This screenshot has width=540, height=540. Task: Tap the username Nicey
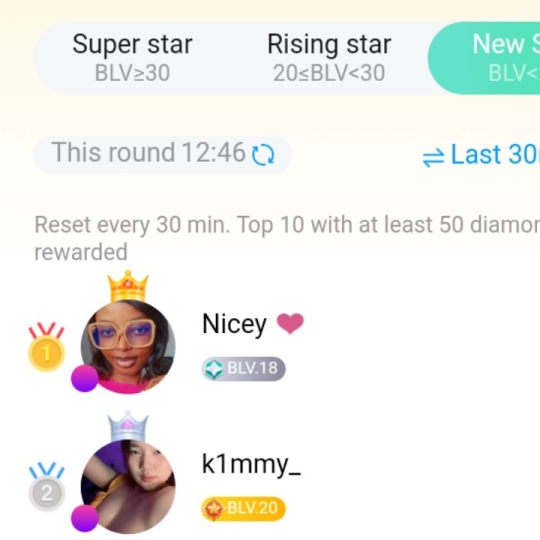[235, 324]
